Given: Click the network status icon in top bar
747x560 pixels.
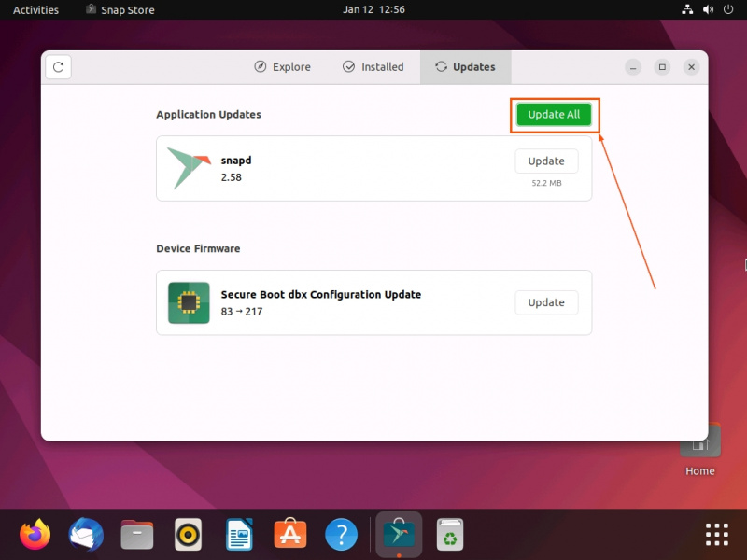Looking at the screenshot, I should 687,9.
